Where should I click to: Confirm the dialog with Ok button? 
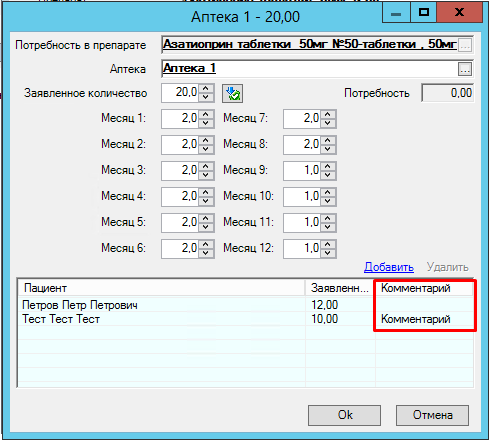pyautogui.click(x=344, y=415)
